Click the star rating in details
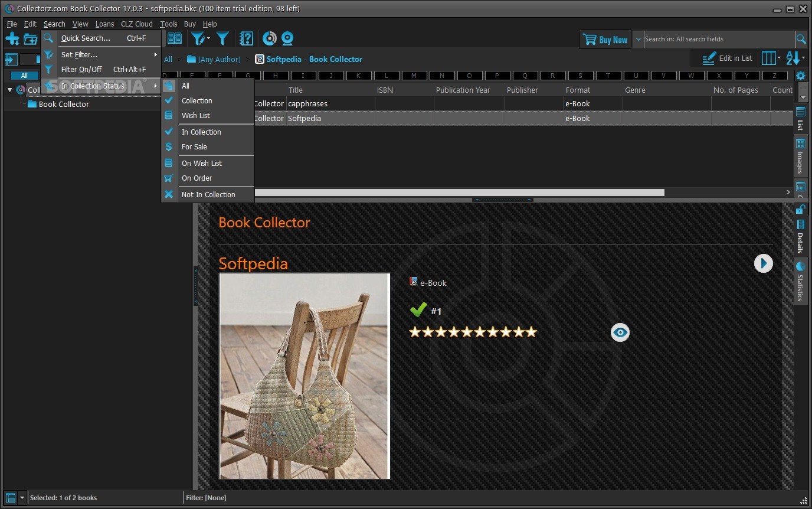Screen dimensions: 812x509 click(473, 332)
